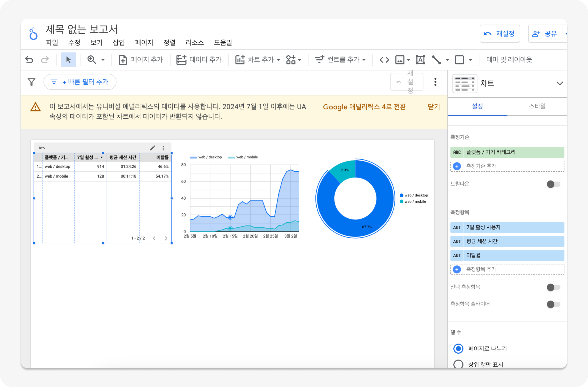588x387 pixels.
Task: Open the filter bar three-dot menu
Action: pos(435,82)
